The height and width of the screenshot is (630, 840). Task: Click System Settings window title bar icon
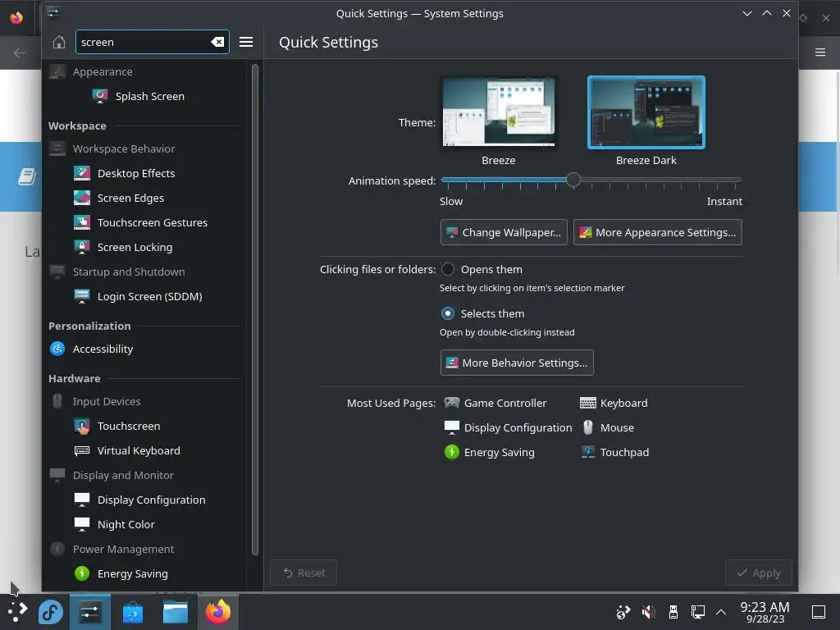[52, 12]
